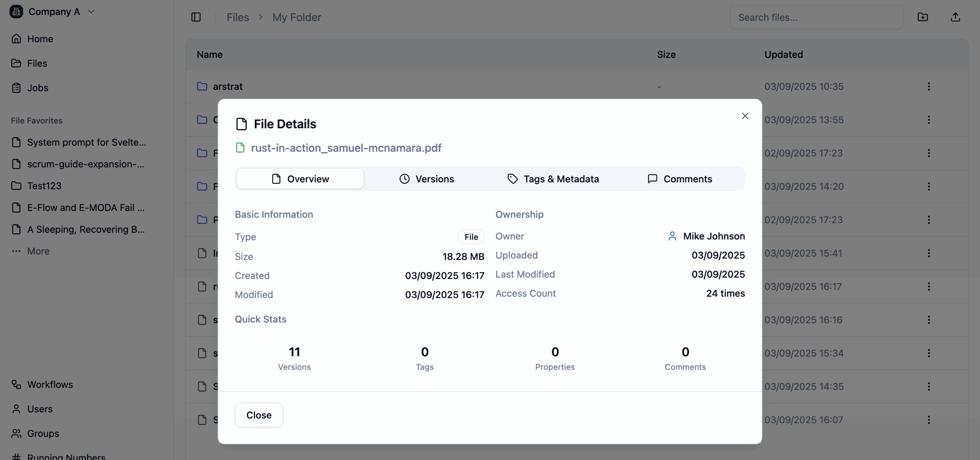Screen dimensions: 980x460
Task: Open Groups in the sidebar
Action: point(43,433)
